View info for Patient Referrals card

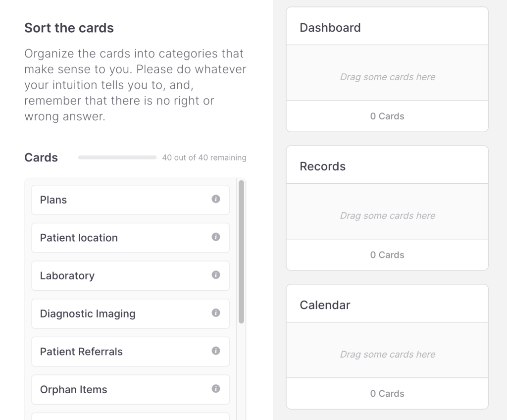[216, 351]
